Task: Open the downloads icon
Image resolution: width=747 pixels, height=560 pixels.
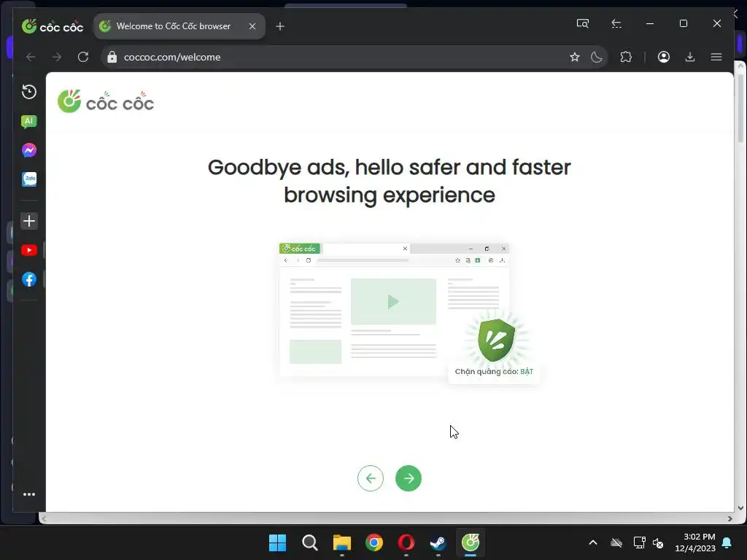Action: coord(690,57)
